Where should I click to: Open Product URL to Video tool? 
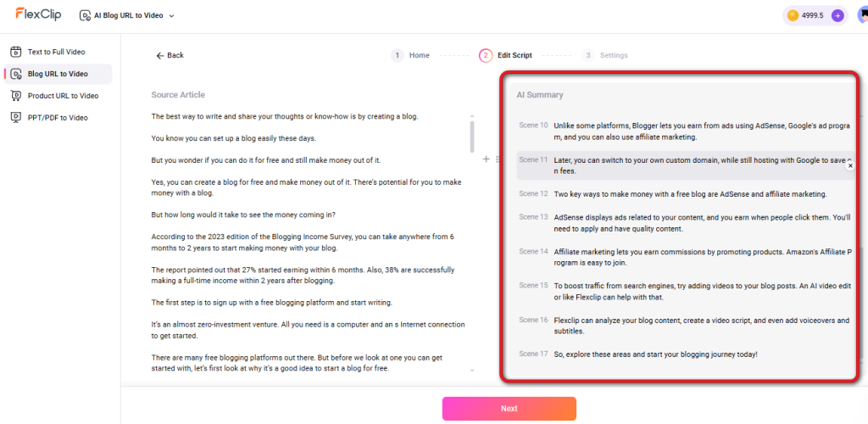(x=62, y=96)
